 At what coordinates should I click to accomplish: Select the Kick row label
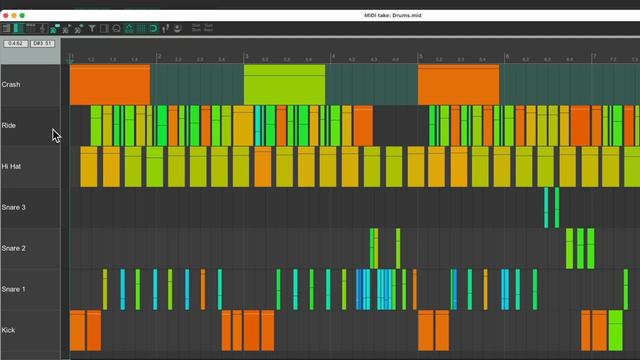[x=8, y=330]
